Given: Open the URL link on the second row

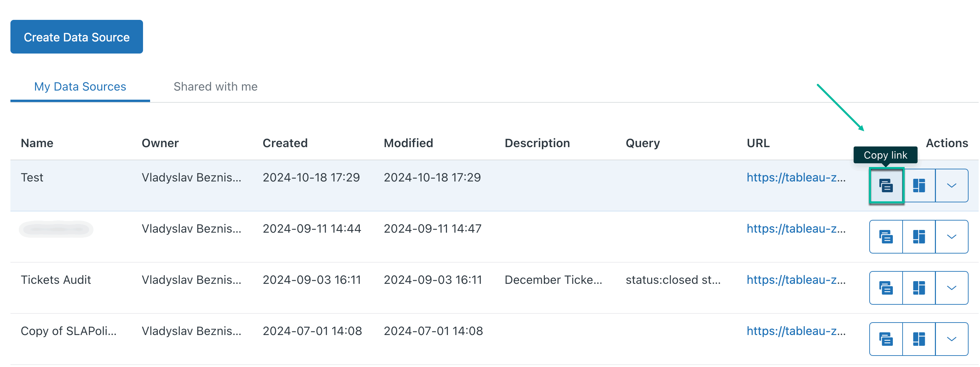Looking at the screenshot, I should (x=796, y=228).
